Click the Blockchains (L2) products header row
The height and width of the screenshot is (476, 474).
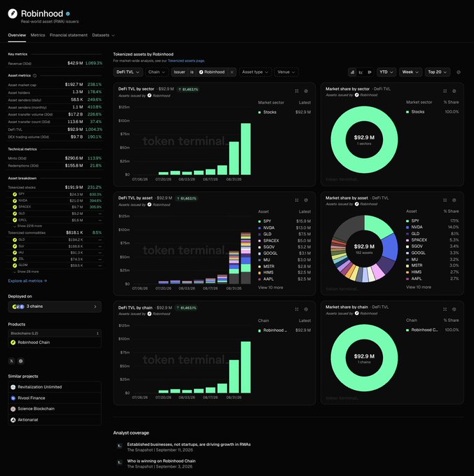pos(55,333)
